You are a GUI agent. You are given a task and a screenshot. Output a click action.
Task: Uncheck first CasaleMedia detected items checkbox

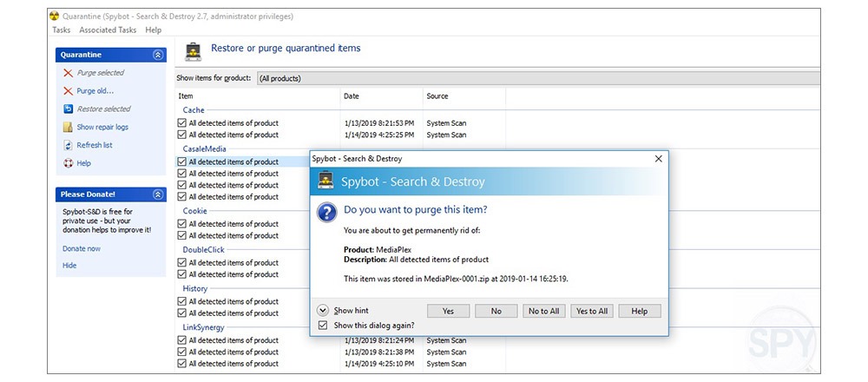[x=181, y=161]
